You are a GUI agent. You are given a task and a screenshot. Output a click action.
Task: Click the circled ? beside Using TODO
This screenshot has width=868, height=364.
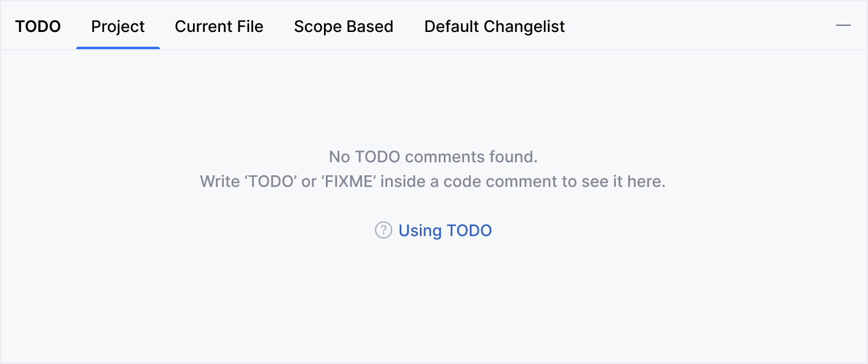click(x=383, y=231)
